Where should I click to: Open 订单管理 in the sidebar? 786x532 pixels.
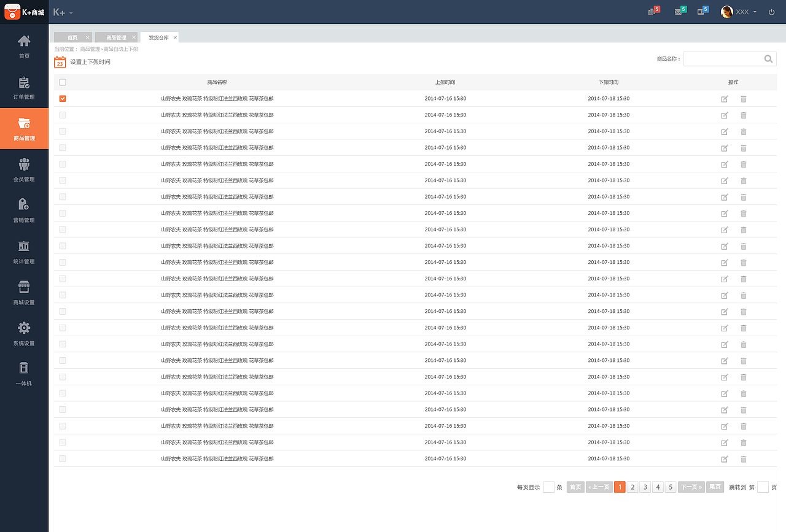point(24,88)
